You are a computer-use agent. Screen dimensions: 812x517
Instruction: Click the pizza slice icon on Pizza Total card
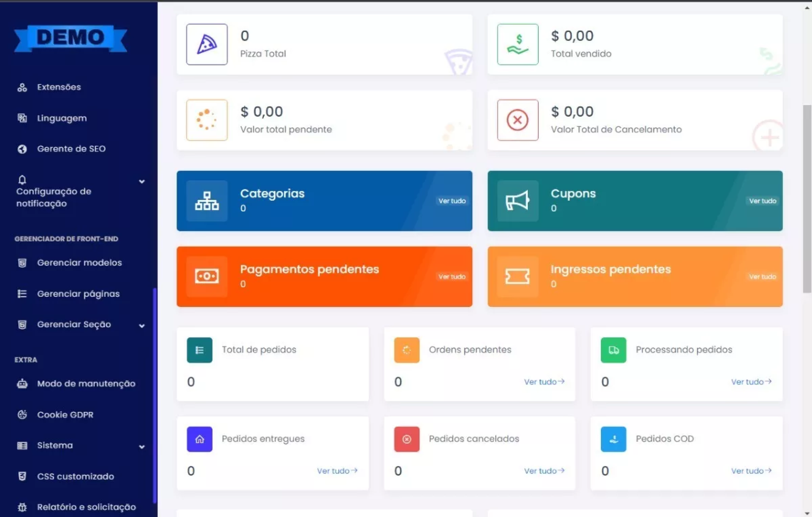click(x=207, y=44)
